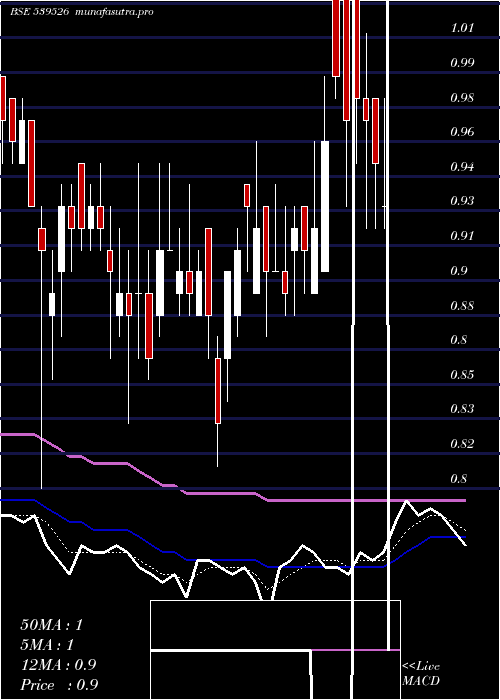The height and width of the screenshot is (700, 500).
Task: Select the 0.99 price axis label
Action: click(462, 62)
